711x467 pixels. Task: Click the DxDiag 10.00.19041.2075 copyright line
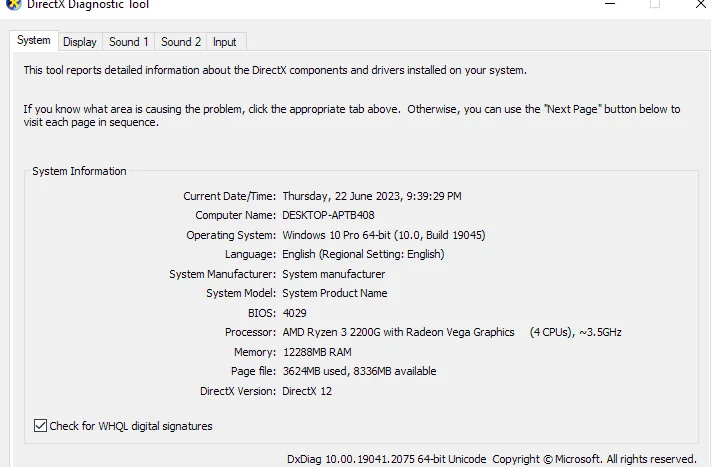[x=492, y=459]
